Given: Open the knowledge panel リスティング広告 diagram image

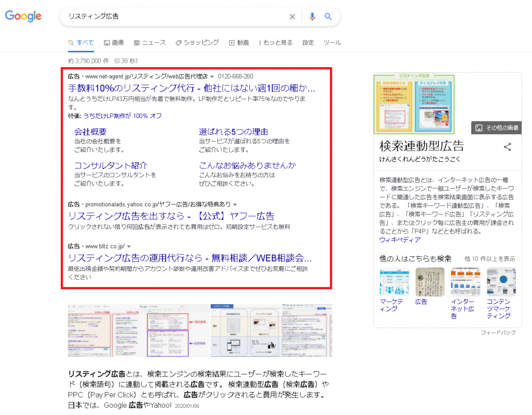Looking at the screenshot, I should pos(414,103).
